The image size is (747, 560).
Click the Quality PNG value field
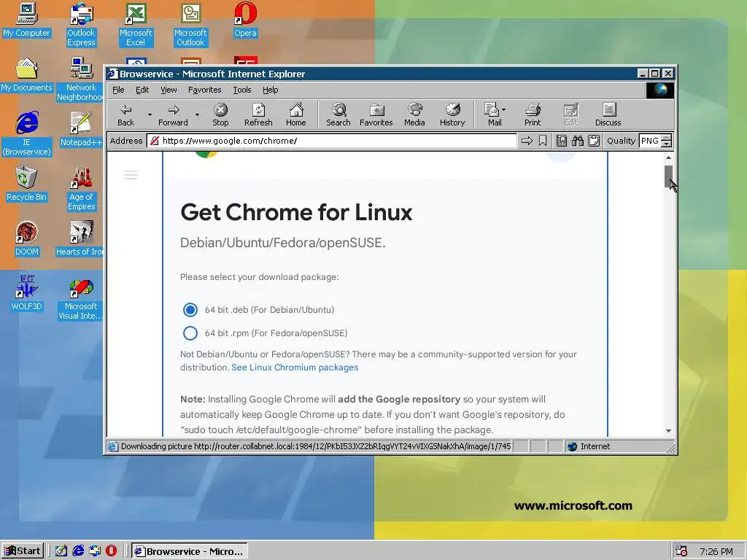(650, 141)
